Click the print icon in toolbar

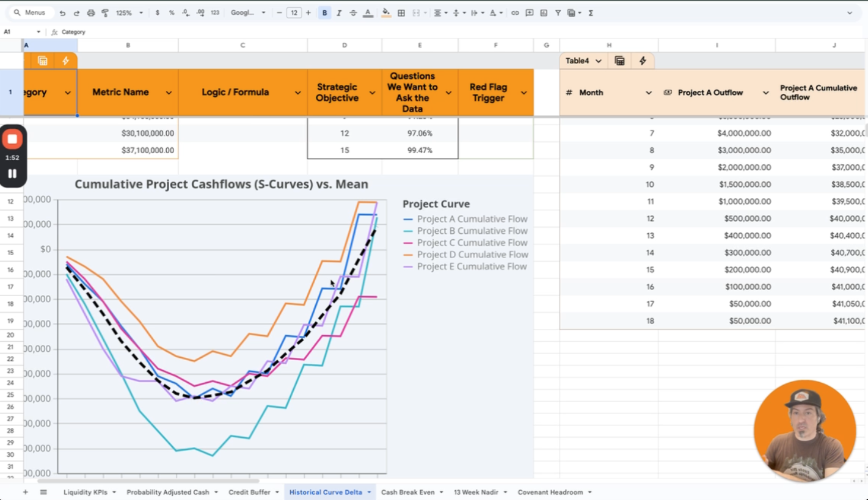tap(91, 13)
